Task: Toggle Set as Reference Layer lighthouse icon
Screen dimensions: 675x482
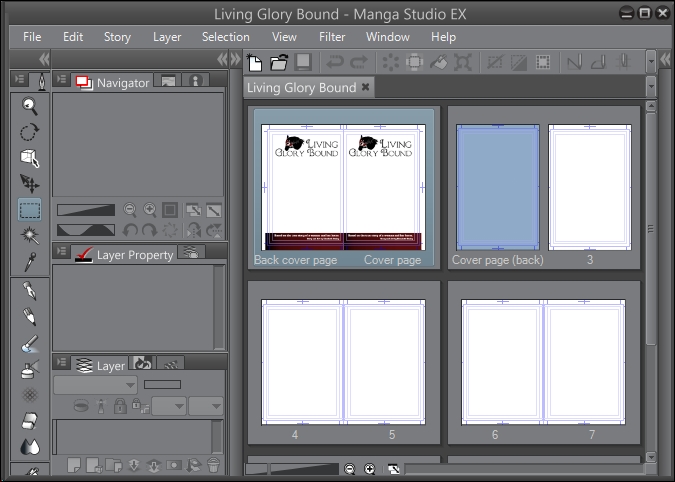Action: click(x=101, y=406)
